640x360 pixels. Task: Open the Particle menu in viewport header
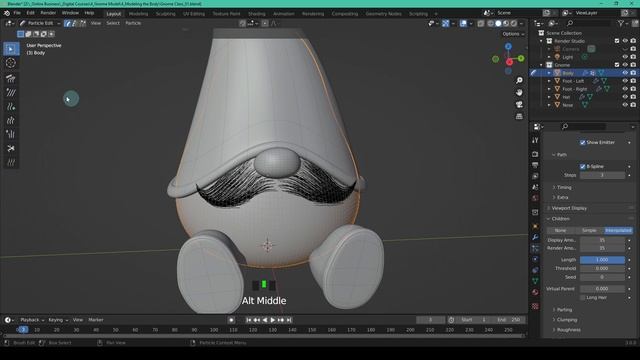[133, 23]
